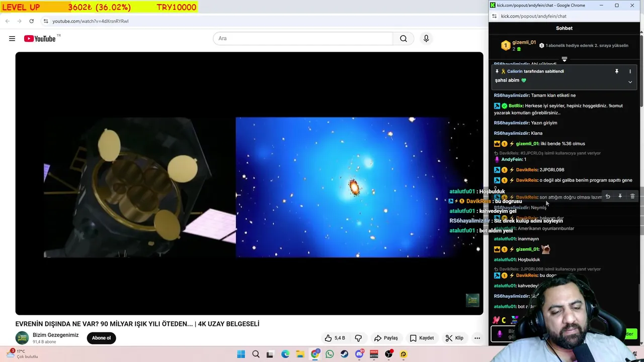The height and width of the screenshot is (362, 644).
Task: Open OBS Studio from the taskbar
Action: 388,354
